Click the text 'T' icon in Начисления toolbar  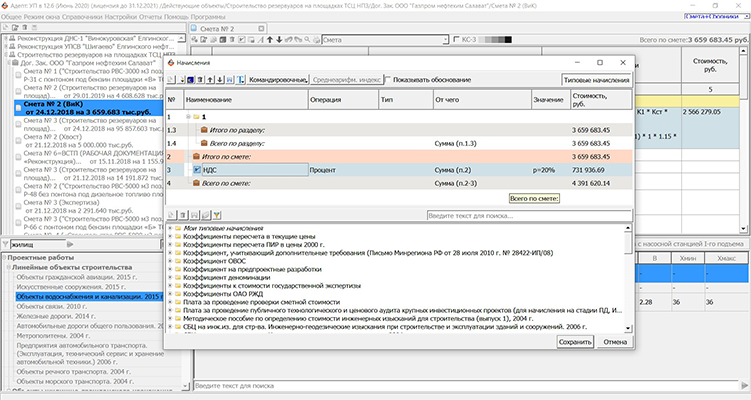(240, 79)
